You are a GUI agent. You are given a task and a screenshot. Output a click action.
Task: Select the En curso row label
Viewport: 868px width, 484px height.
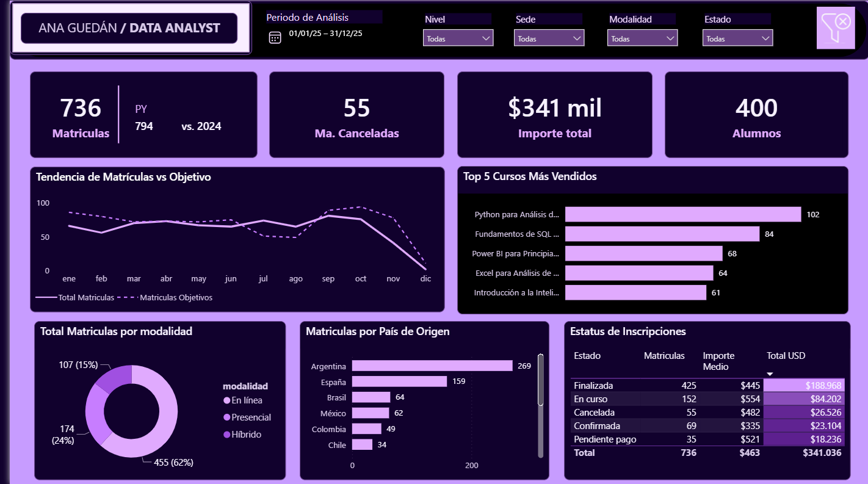pyautogui.click(x=590, y=399)
